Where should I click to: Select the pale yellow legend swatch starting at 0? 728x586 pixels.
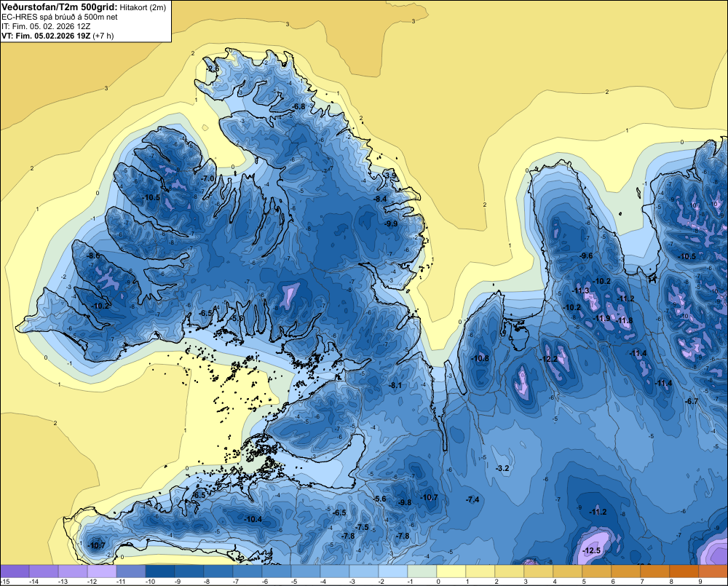pyautogui.click(x=451, y=571)
